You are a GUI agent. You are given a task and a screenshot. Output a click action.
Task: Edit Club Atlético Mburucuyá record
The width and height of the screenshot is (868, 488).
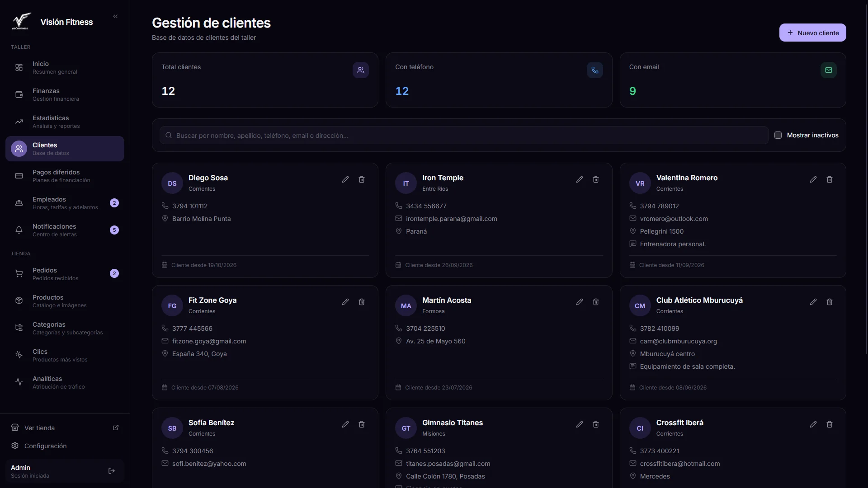click(x=813, y=302)
